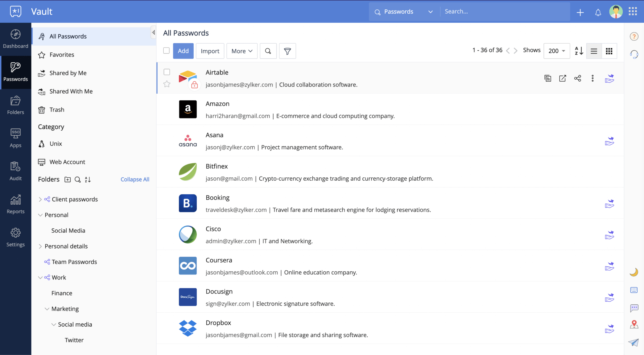Collapse the Marketing folder
This screenshot has height=355, width=644.
(47, 309)
